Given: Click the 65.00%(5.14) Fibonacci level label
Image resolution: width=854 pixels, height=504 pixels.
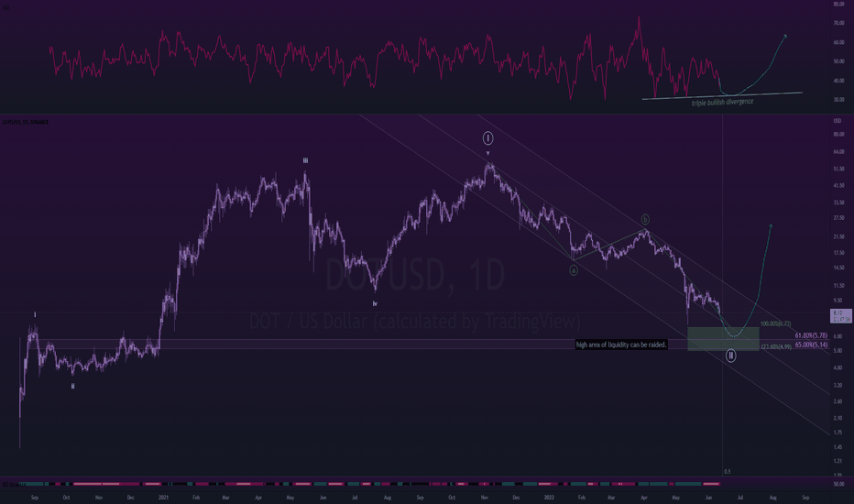Looking at the screenshot, I should coord(811,345).
